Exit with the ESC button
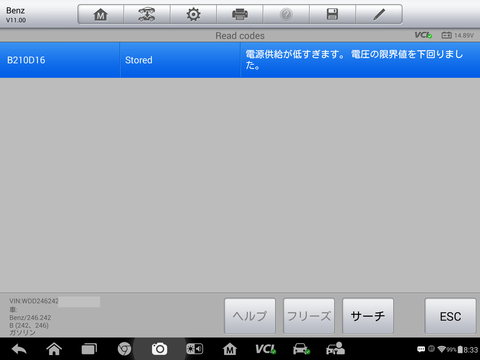 [x=450, y=316]
